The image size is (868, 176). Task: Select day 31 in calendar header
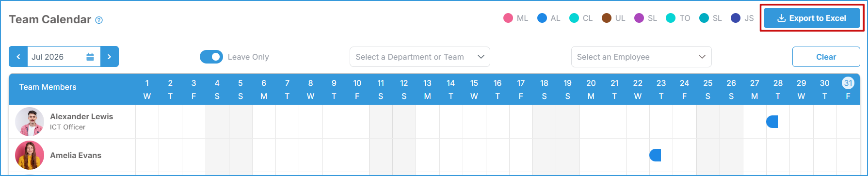(848, 83)
